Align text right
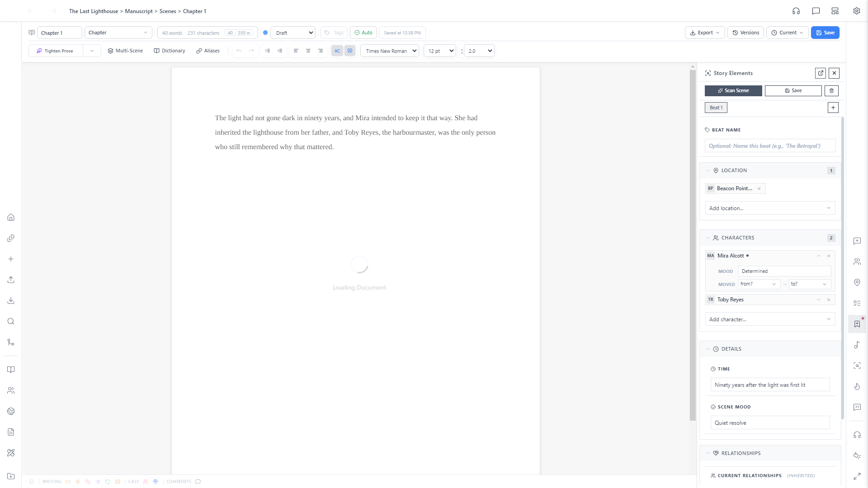868x488 pixels. pyautogui.click(x=321, y=51)
